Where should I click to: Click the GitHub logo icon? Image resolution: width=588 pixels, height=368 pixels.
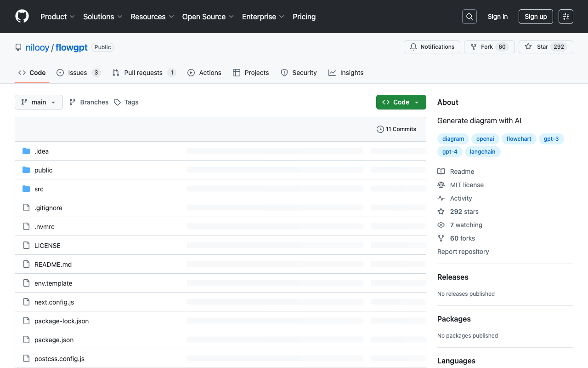click(x=22, y=17)
